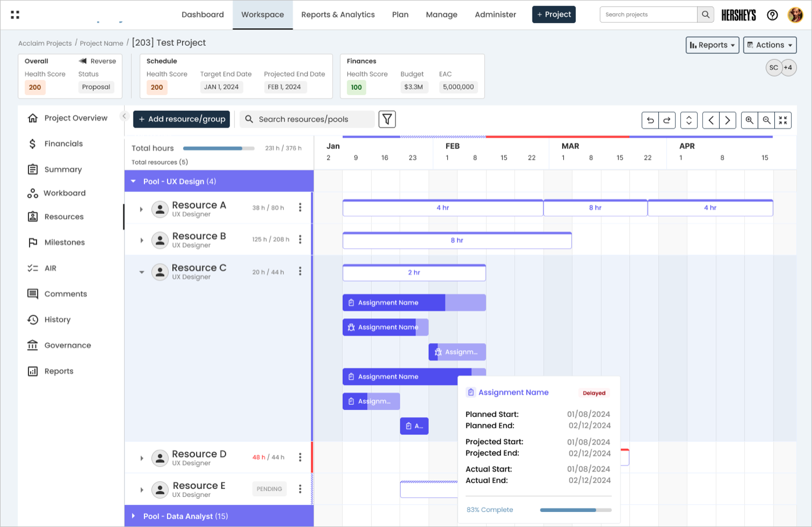
Task: Open the Reports dropdown
Action: click(x=712, y=45)
